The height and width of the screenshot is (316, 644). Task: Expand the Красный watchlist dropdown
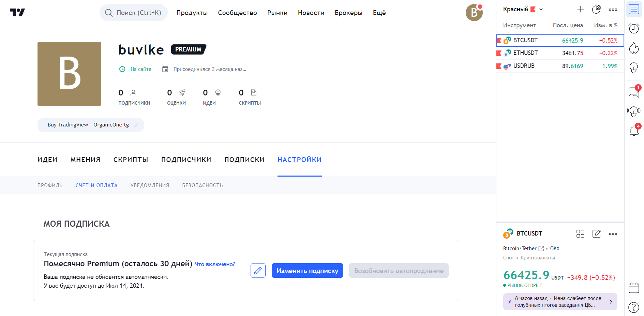point(541,10)
